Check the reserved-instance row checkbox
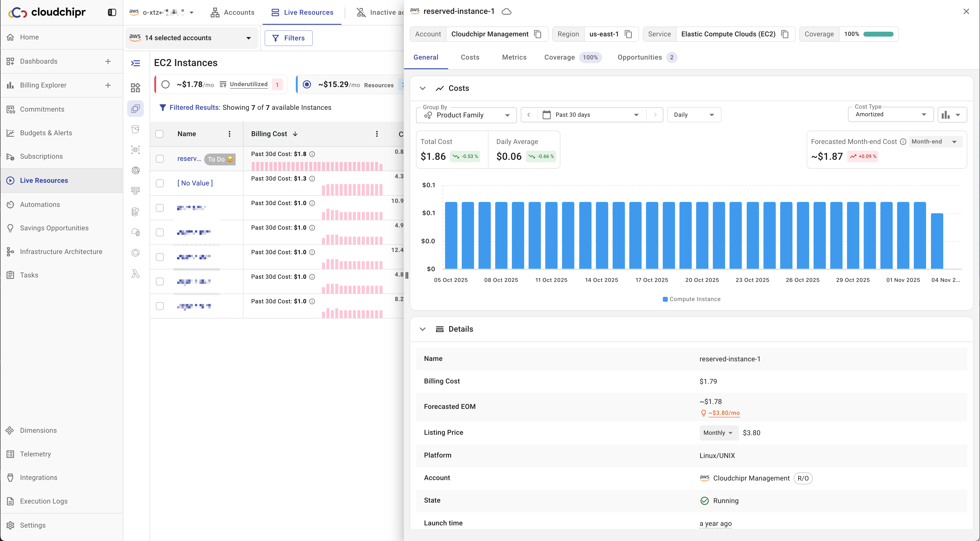Image resolution: width=980 pixels, height=541 pixels. click(x=160, y=159)
